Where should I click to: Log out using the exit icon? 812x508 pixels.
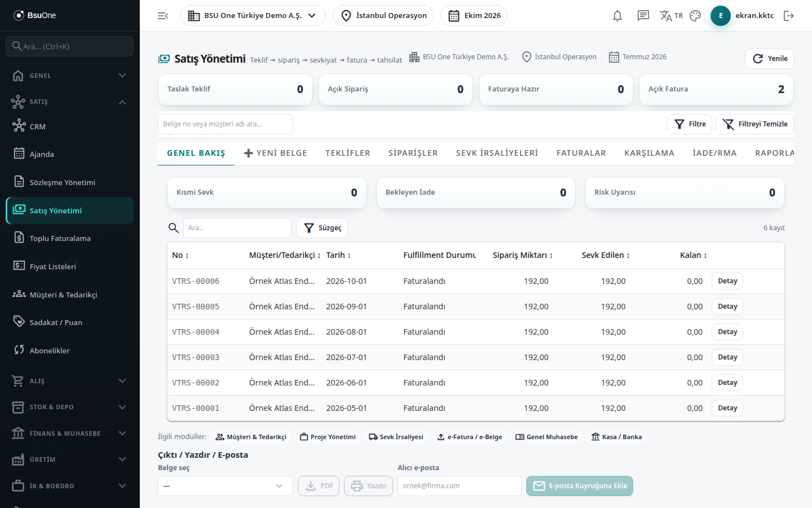(x=789, y=16)
